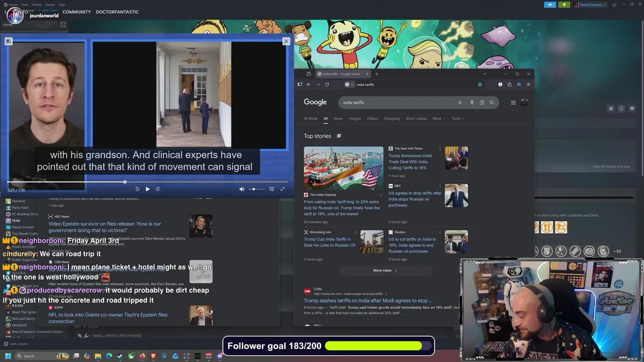Open the CNN Trump slashes tariffs result
This screenshot has width=644, height=362.
pyautogui.click(x=368, y=301)
